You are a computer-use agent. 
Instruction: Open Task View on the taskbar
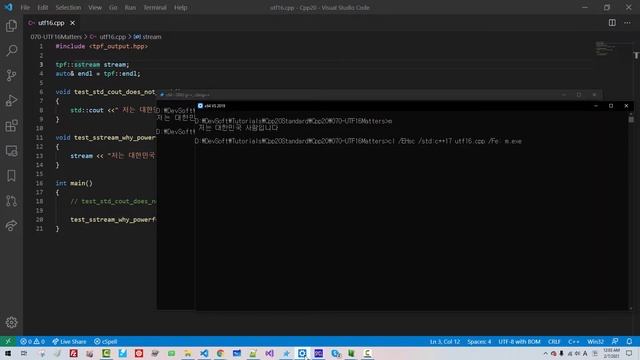click(24, 353)
